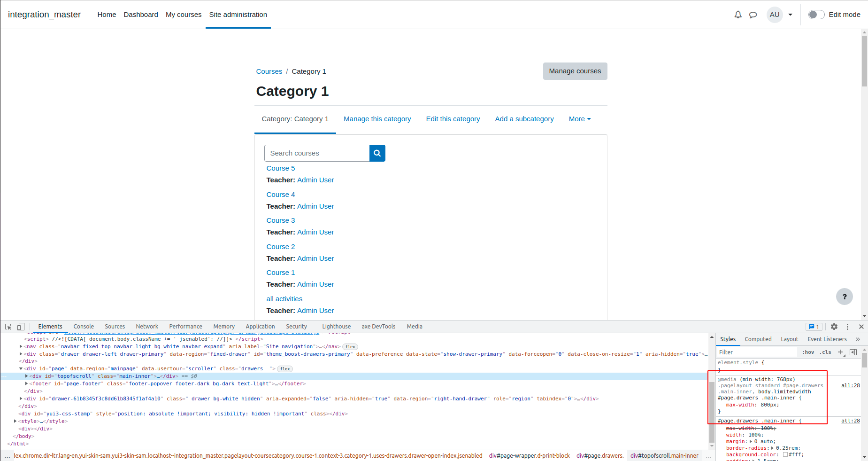The height and width of the screenshot is (461, 868).
Task: Activate DevTools inspect element picker
Action: tap(8, 327)
